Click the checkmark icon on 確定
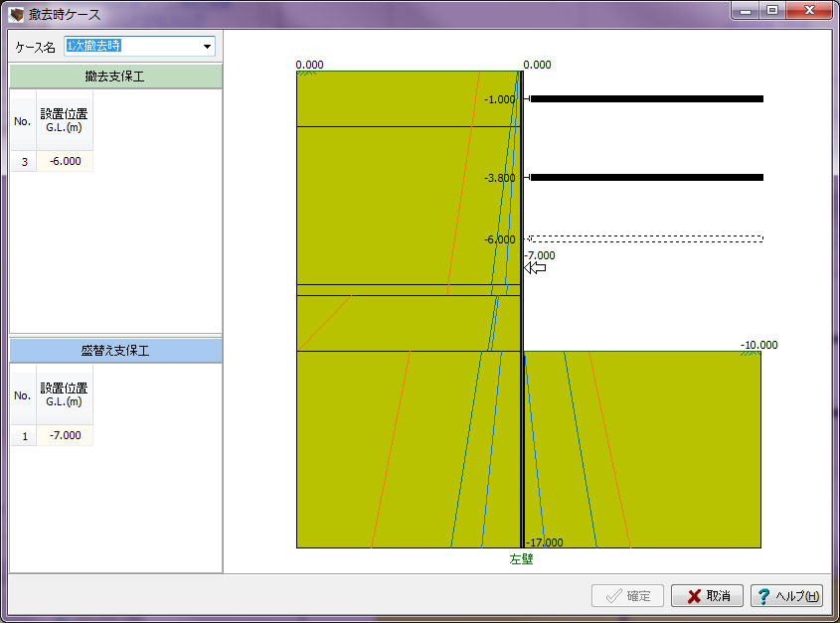840x623 pixels. click(613, 596)
